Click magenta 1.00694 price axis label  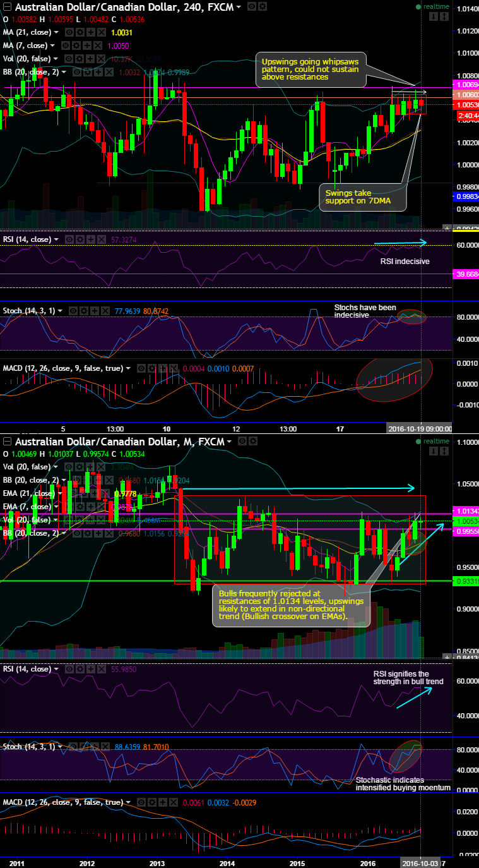[466, 83]
